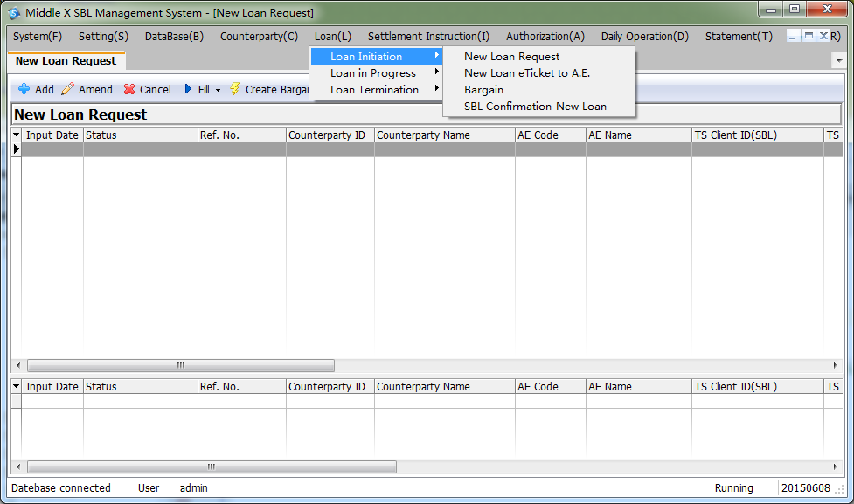Choose Bargain from the submenu
This screenshot has width=854, height=504.
coord(539,90)
